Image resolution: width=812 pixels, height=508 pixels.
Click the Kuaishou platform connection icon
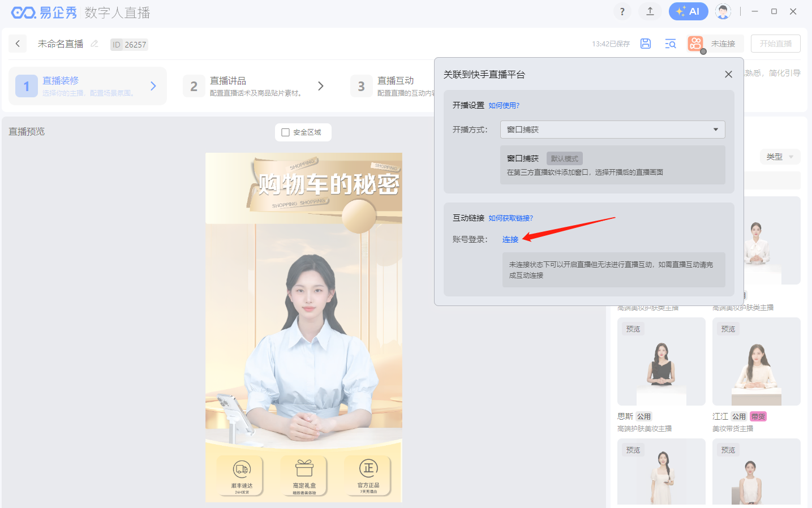[x=696, y=44]
